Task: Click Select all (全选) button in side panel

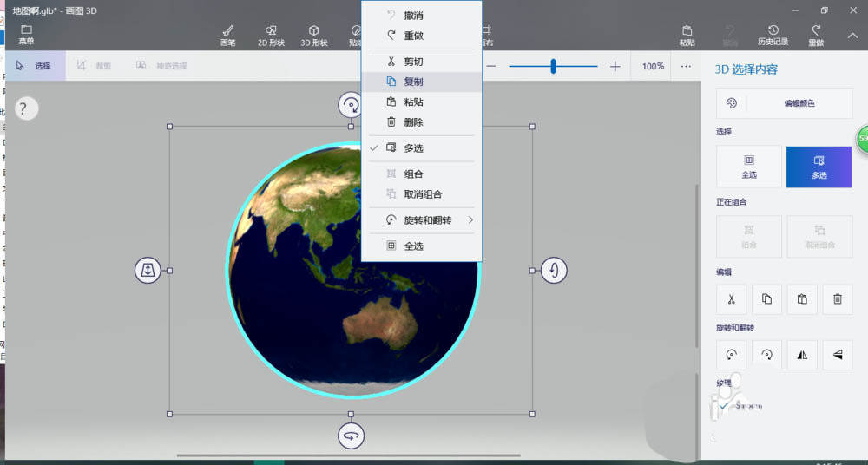Action: click(x=748, y=167)
